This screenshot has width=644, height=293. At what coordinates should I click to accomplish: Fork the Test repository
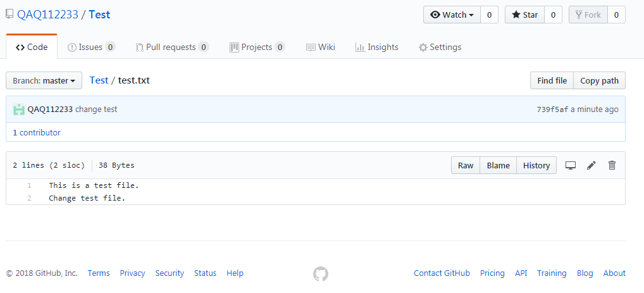point(588,15)
